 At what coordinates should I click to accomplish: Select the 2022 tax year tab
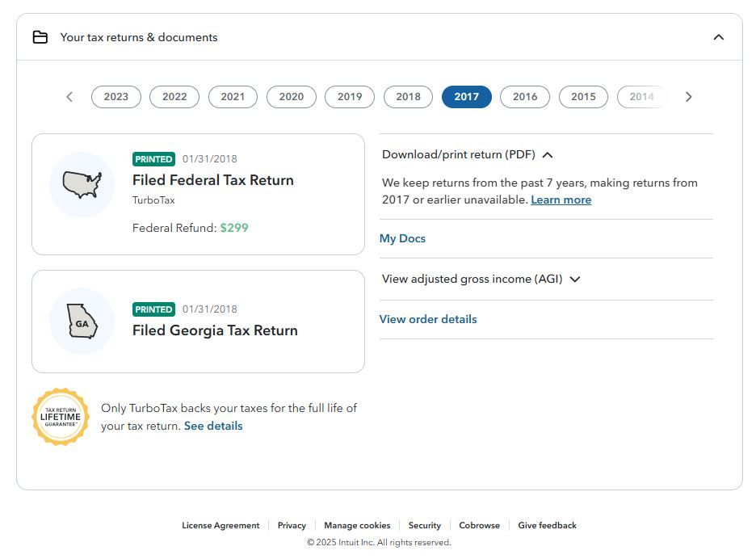pos(174,97)
